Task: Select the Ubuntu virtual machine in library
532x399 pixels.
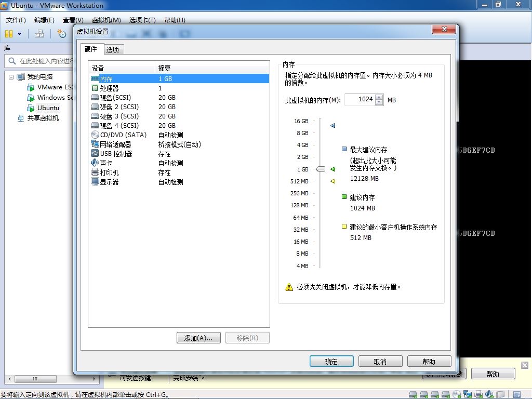Action: tap(48, 108)
